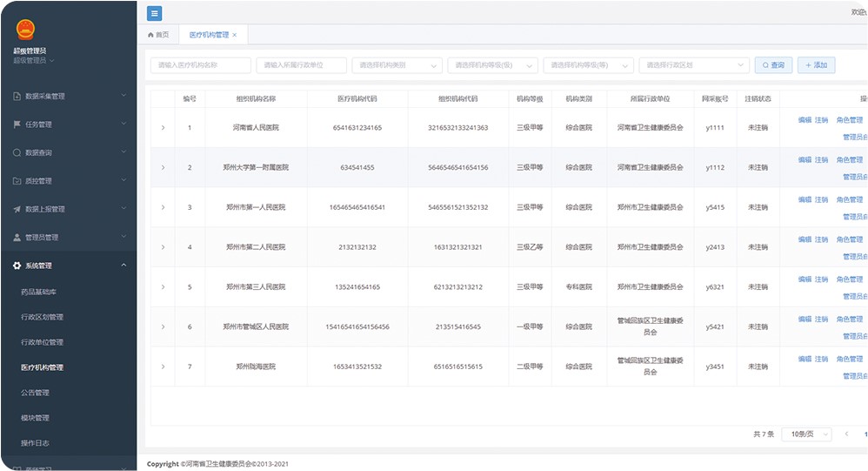Collapse the 系统管理 menu

tap(124, 266)
